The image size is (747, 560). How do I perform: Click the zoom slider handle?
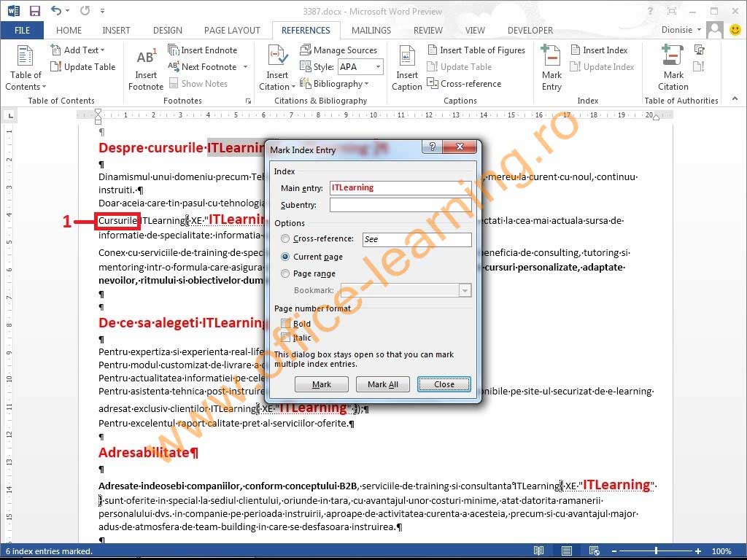656,551
